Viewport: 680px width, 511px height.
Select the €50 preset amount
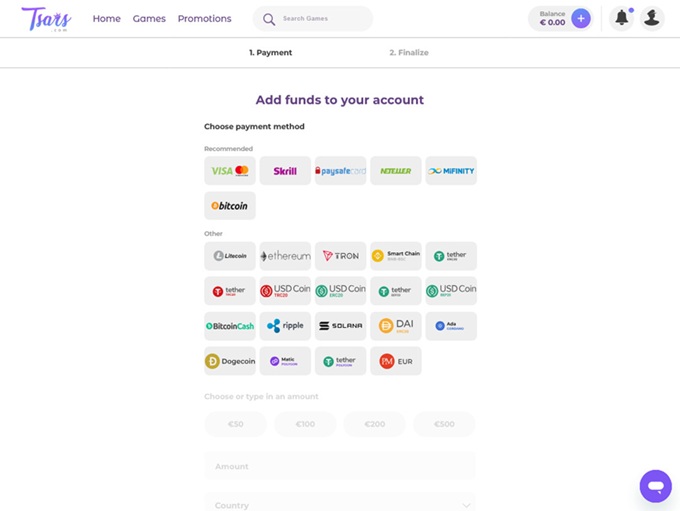click(x=236, y=424)
